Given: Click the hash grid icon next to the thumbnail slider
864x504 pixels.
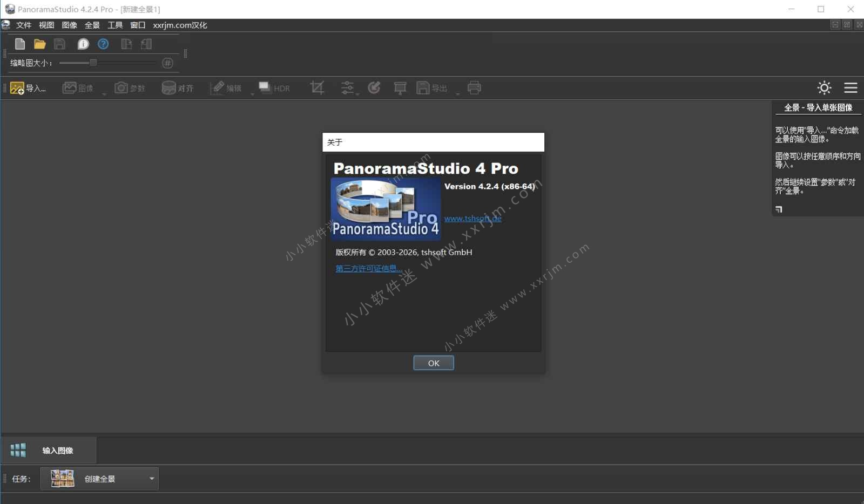Looking at the screenshot, I should [168, 63].
